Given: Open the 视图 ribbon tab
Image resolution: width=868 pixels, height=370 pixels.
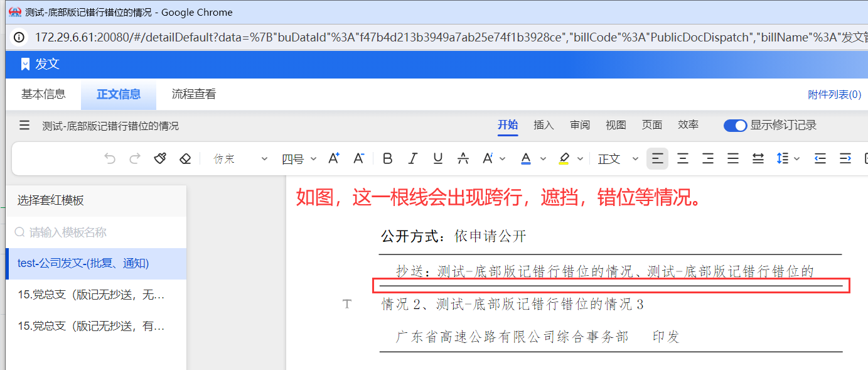Looking at the screenshot, I should point(616,125).
